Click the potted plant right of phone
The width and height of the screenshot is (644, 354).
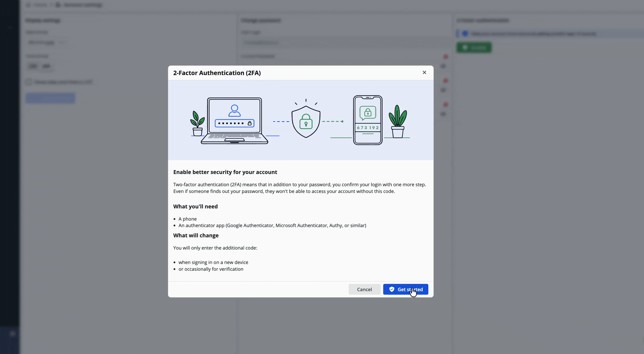pyautogui.click(x=397, y=121)
